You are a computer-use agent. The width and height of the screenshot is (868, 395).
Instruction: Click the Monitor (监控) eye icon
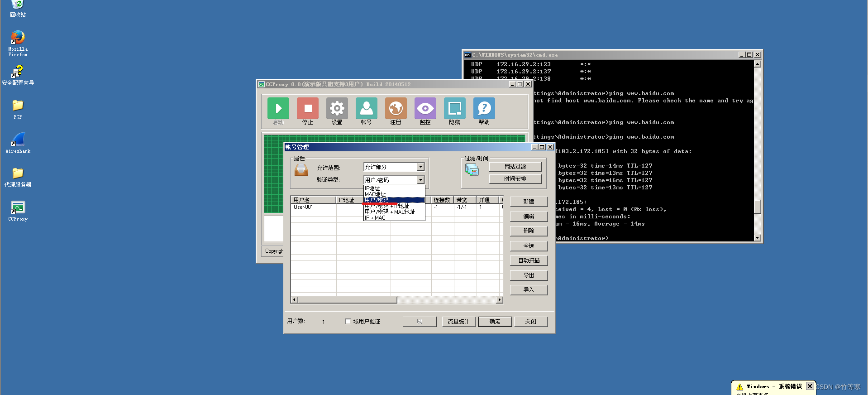point(425,108)
